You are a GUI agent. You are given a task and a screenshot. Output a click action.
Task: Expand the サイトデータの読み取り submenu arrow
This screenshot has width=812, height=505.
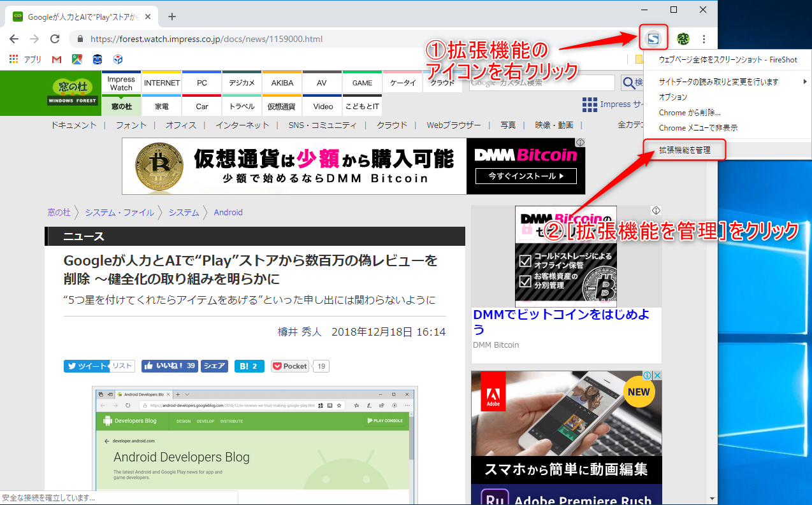(x=805, y=82)
